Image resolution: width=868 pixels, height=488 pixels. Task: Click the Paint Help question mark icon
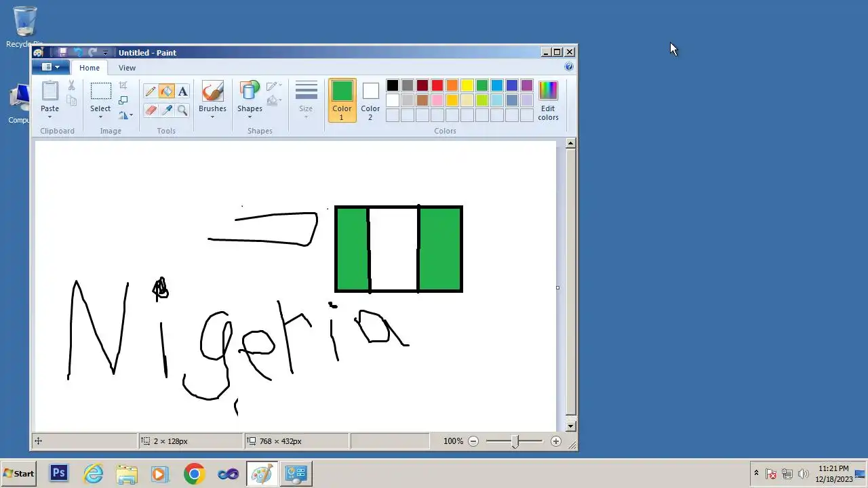(x=569, y=66)
